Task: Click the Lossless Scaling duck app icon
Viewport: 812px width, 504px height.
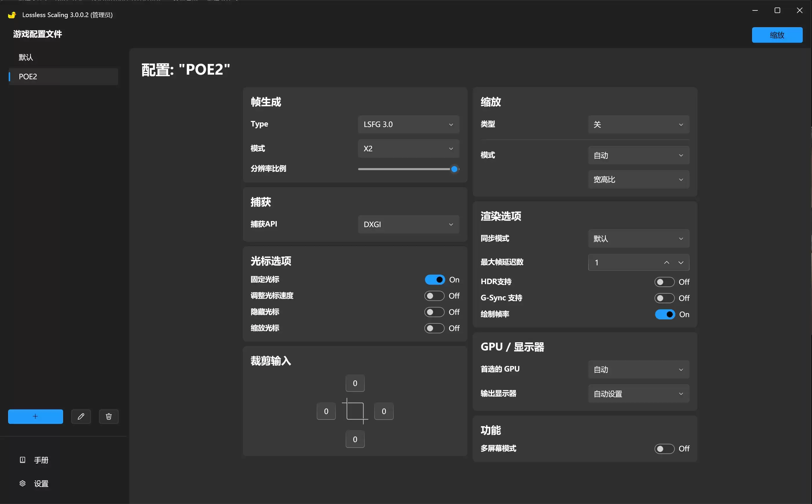Action: [x=12, y=15]
